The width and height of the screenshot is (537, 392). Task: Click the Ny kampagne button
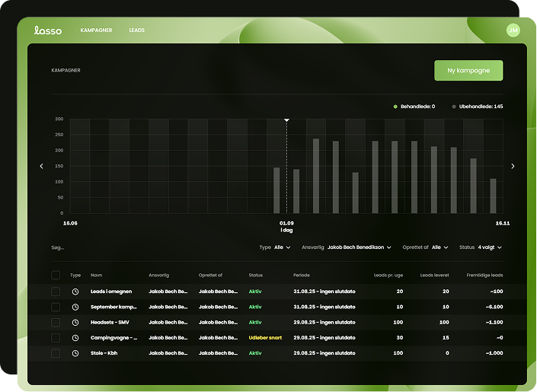[468, 71]
